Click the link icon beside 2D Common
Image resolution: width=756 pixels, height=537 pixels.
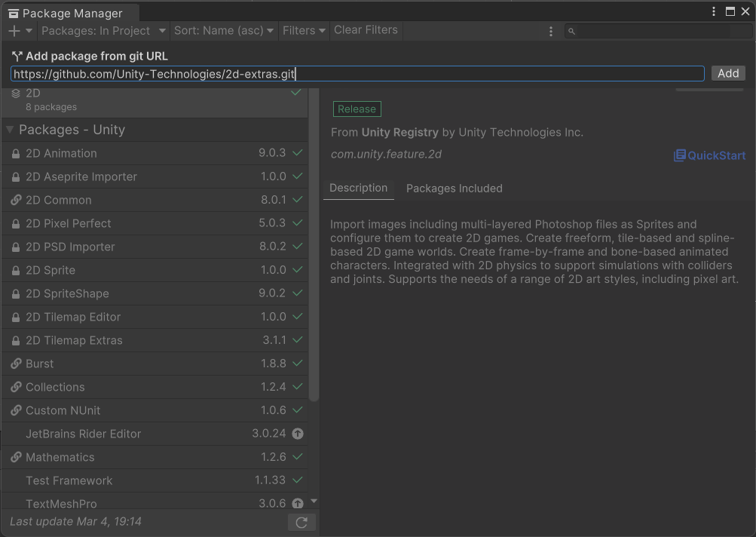[16, 200]
